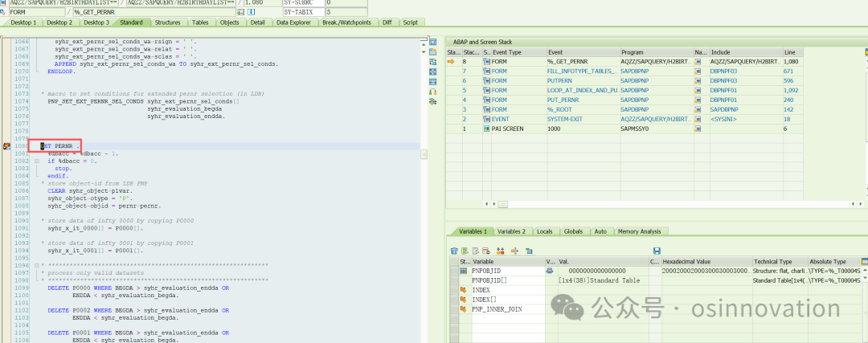Click navigation icon in the PUTPERN stack row
868x343 pixels.
coord(698,81)
